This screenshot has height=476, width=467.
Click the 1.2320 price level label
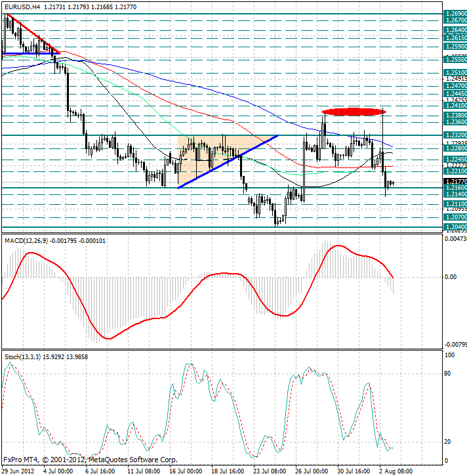coord(455,135)
